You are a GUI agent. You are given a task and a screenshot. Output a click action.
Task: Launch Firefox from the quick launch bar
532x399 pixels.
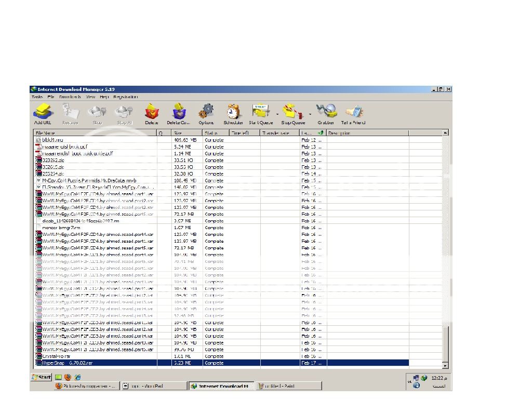click(x=68, y=377)
